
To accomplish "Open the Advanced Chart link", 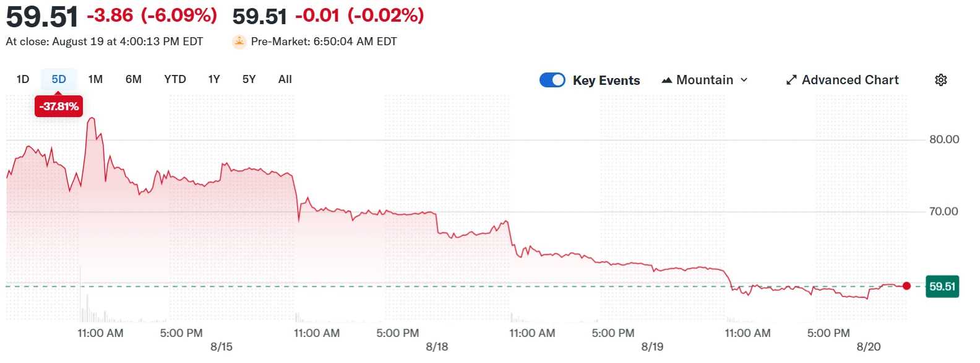I will (x=849, y=80).
